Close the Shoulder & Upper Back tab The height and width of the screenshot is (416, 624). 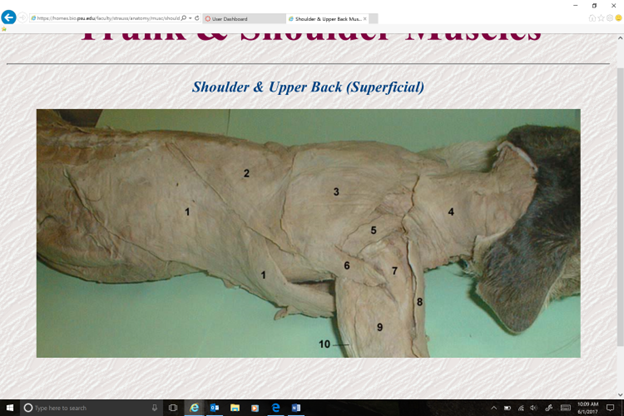363,18
